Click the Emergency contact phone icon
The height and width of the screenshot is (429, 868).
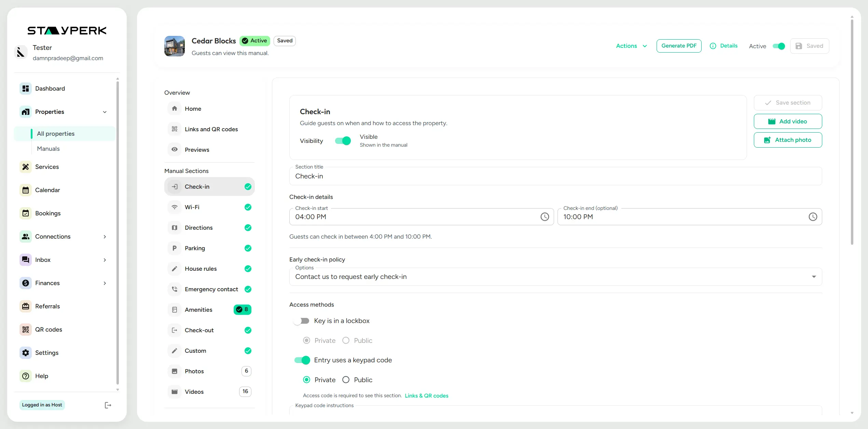click(175, 289)
